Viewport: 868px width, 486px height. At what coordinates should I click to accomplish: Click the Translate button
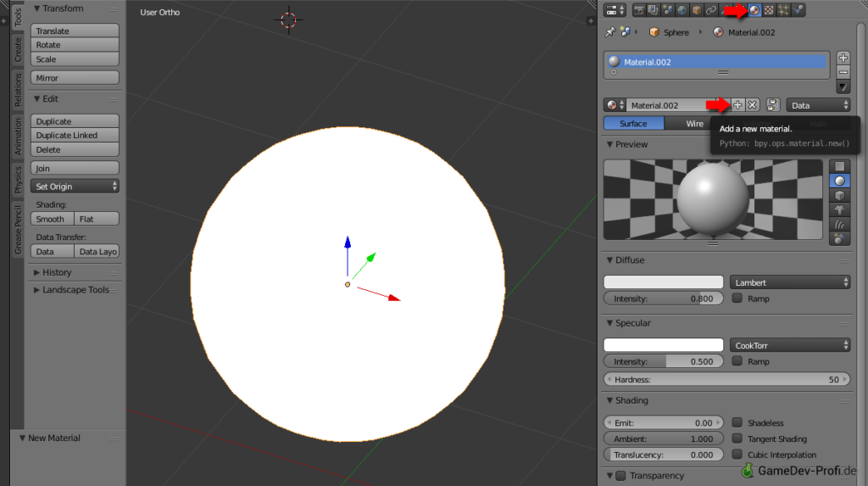click(75, 31)
